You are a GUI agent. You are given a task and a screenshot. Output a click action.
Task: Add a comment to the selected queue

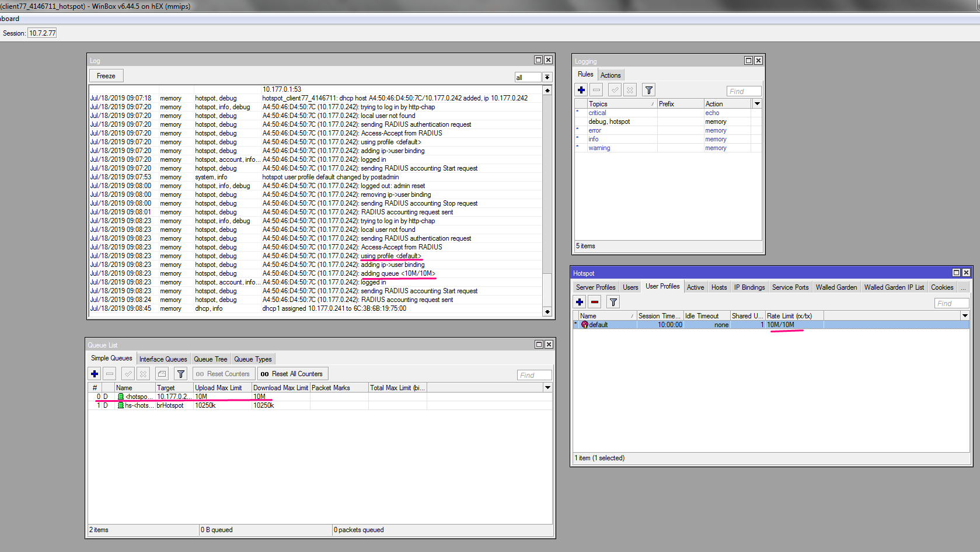[x=162, y=374]
